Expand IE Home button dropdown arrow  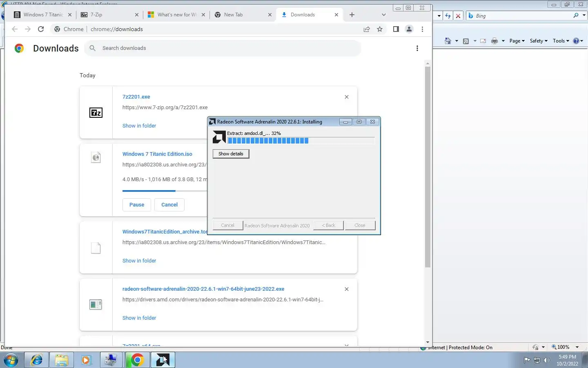[x=457, y=41]
